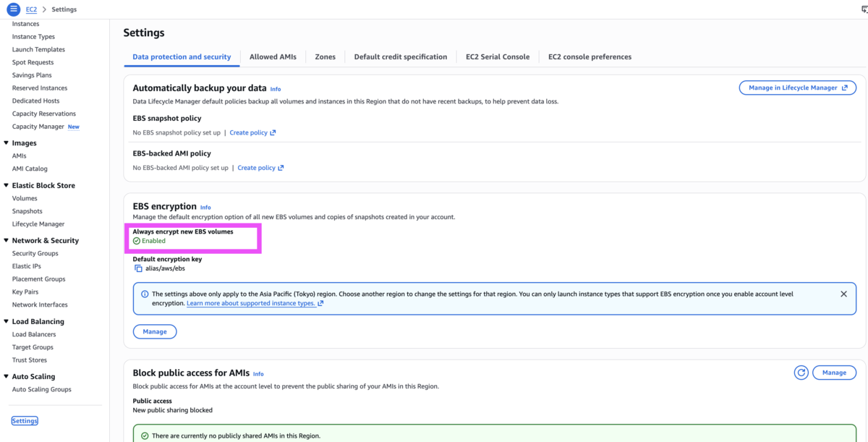Screen dimensions: 868x442
Task: Click Manage button for AMI public access
Action: 834,373
